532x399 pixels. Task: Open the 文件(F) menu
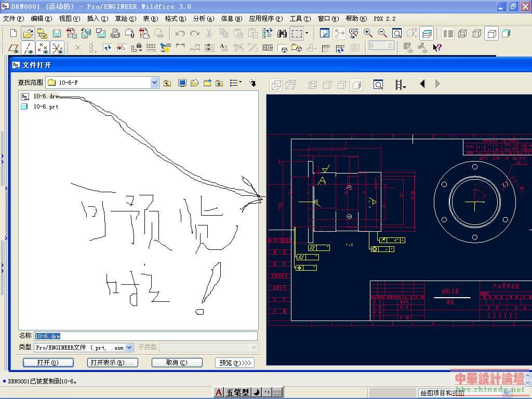click(x=14, y=19)
